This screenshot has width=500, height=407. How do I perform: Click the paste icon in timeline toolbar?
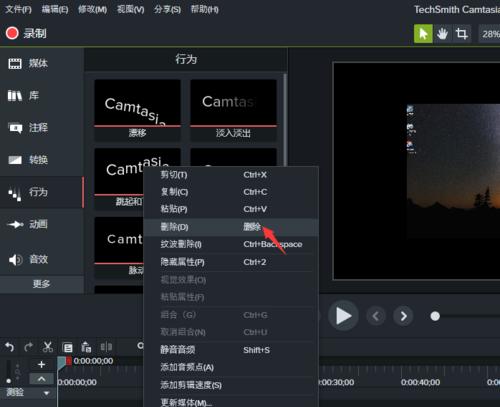(86, 347)
